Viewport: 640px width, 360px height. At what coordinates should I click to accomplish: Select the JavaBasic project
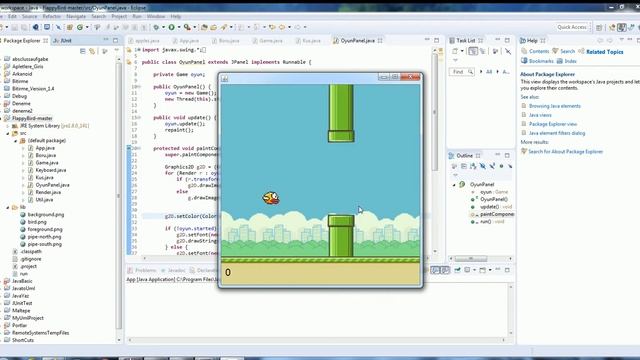(22, 281)
